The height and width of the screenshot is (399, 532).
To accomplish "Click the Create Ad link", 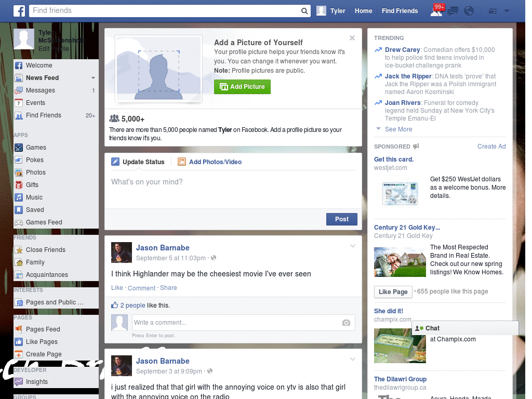I will (x=491, y=147).
